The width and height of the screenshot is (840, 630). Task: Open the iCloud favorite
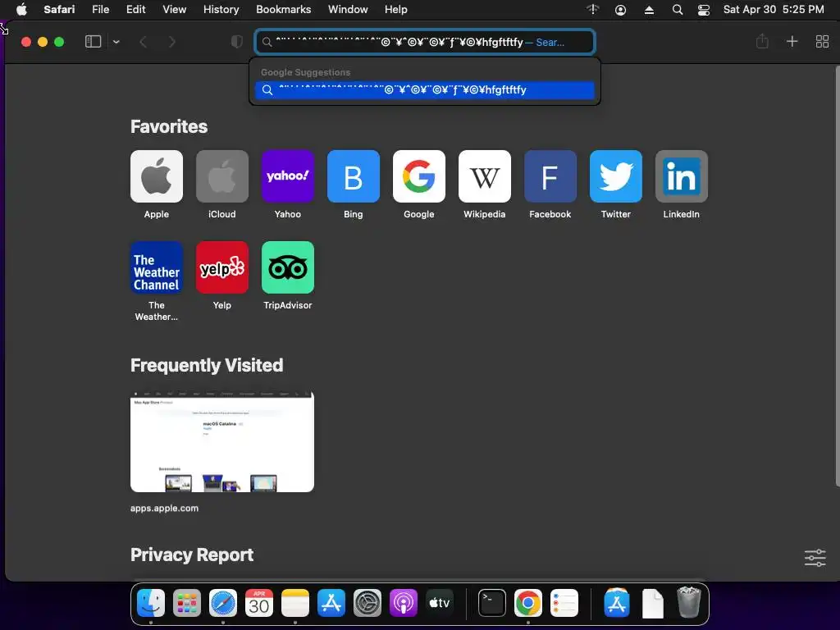222,176
